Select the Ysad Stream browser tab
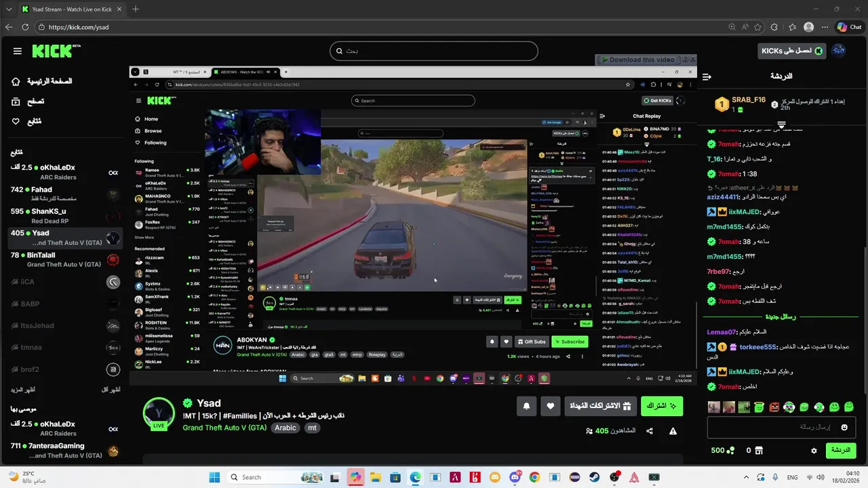 coord(72,9)
